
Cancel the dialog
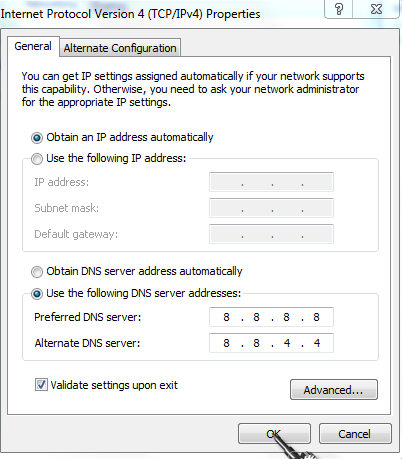point(355,434)
